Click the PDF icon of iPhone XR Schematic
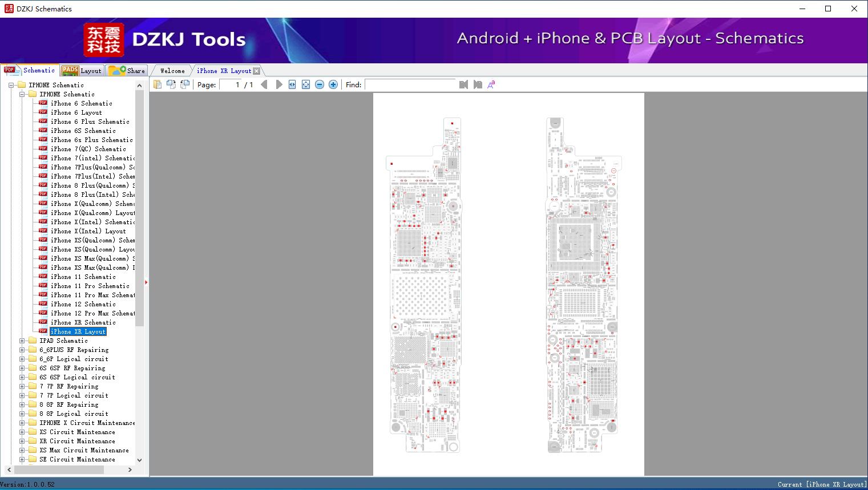This screenshot has width=868, height=490. [x=43, y=322]
